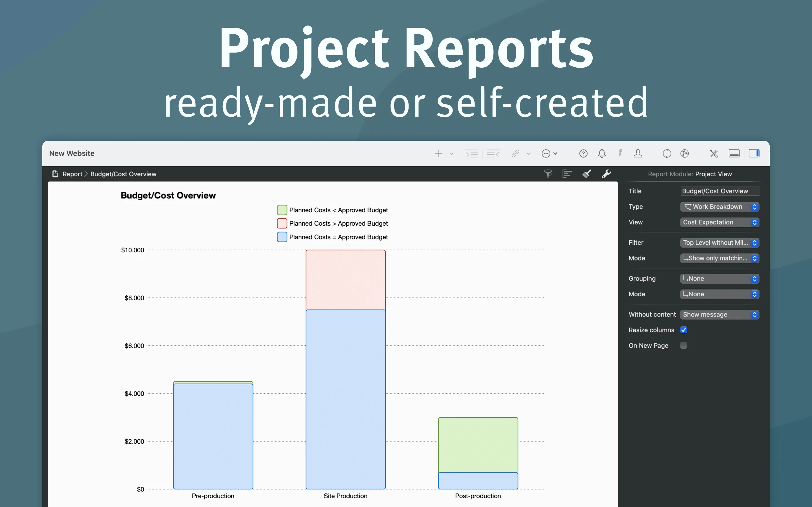Click the filter funnel icon
The width and height of the screenshot is (812, 507).
coord(548,174)
